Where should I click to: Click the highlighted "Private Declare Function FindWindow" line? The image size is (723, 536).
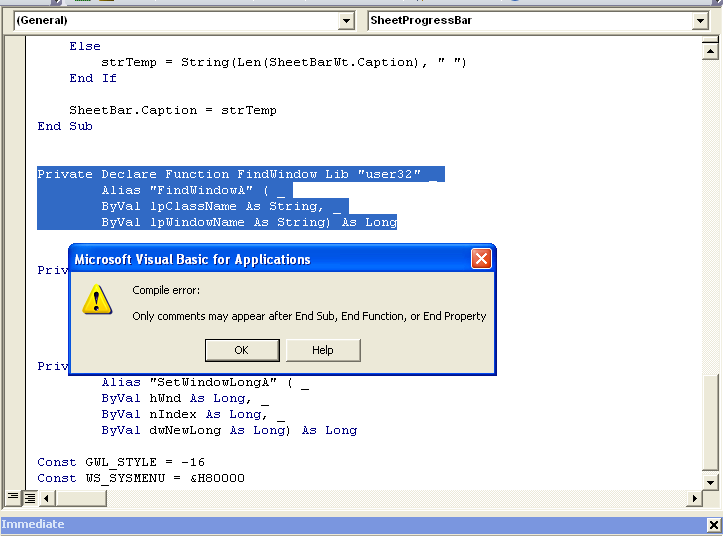point(241,174)
